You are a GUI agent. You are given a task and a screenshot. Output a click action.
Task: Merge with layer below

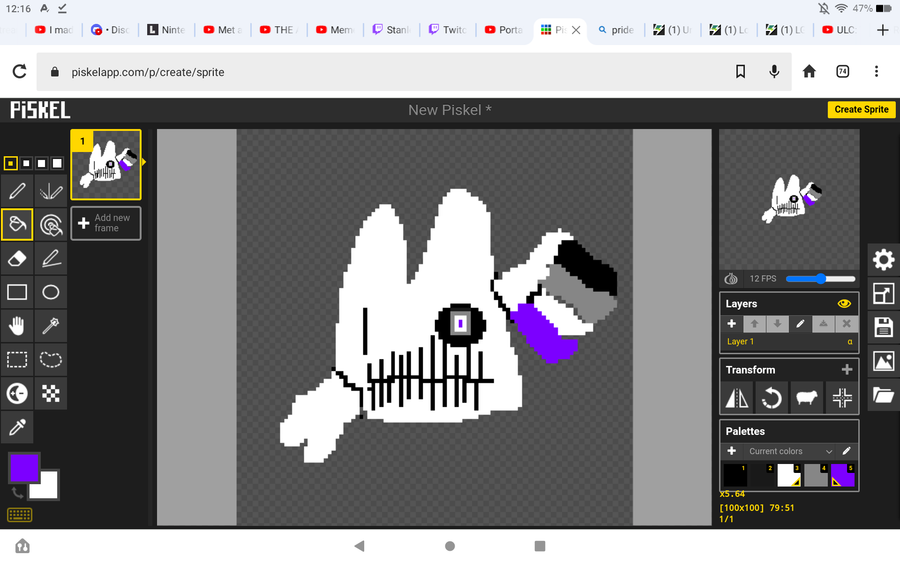823,324
